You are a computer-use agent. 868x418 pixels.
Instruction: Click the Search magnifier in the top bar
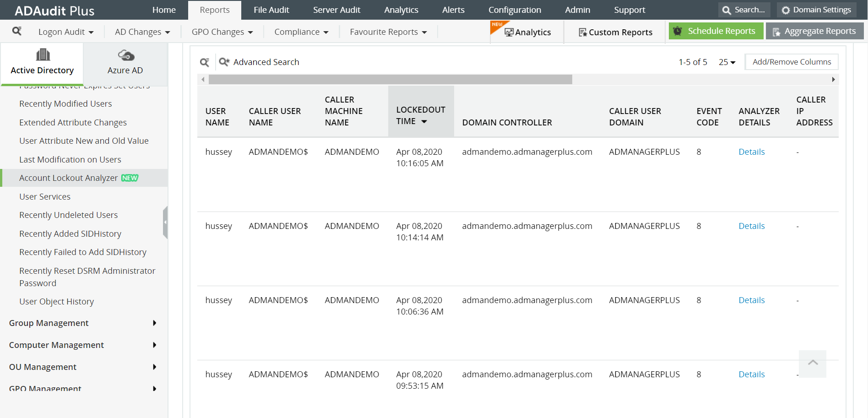(727, 9)
